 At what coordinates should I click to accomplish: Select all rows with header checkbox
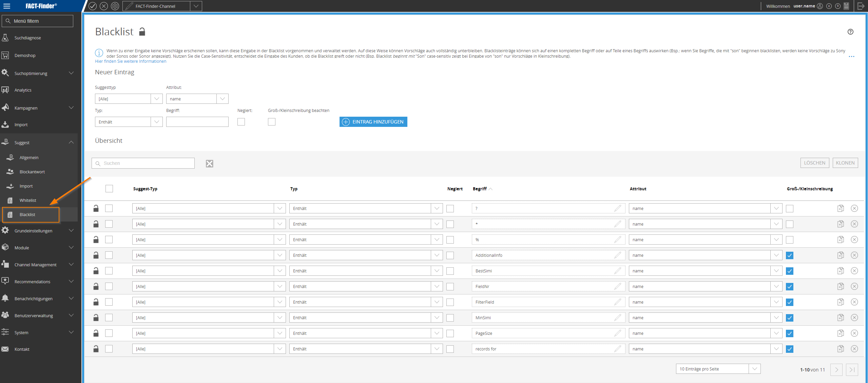coord(109,189)
